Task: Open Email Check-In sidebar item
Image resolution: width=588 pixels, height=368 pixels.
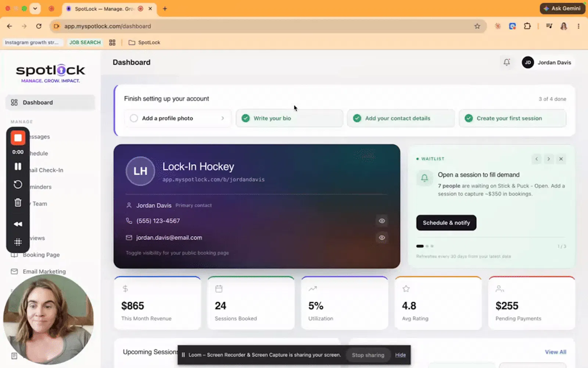Action: pos(46,170)
